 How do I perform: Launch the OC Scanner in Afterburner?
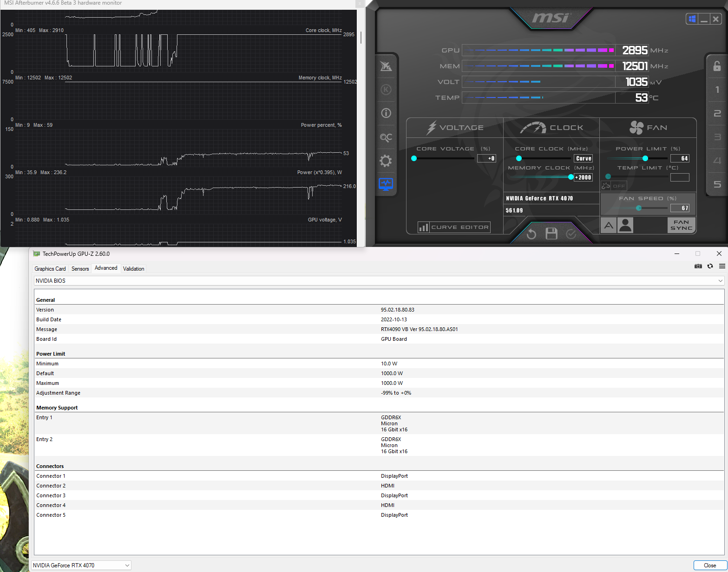pyautogui.click(x=386, y=137)
